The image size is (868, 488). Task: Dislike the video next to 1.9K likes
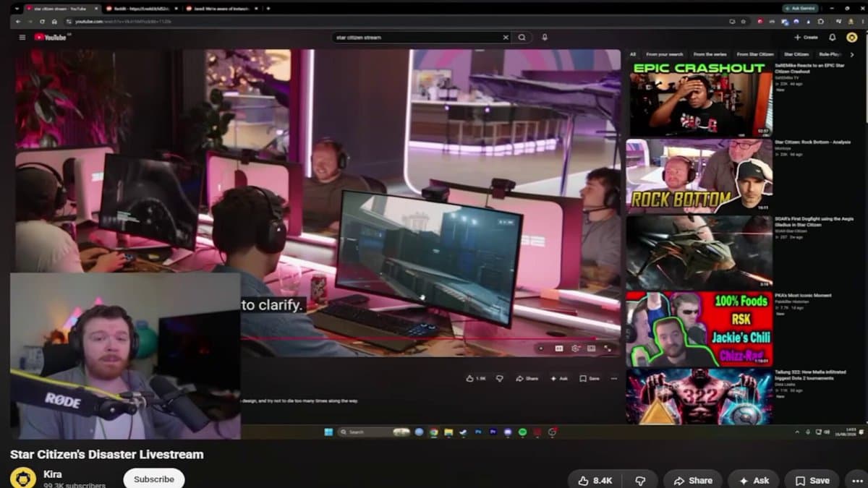coord(500,378)
